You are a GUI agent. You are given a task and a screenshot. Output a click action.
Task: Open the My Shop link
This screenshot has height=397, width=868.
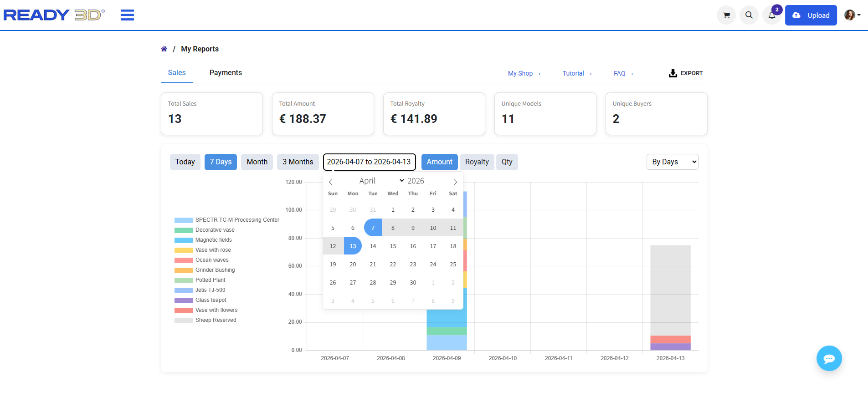524,73
